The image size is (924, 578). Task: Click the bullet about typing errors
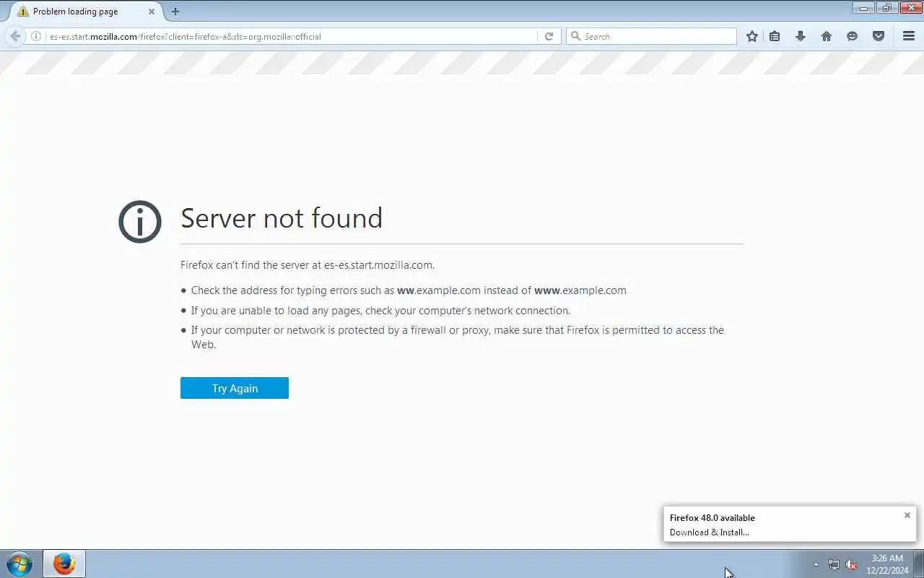click(409, 290)
